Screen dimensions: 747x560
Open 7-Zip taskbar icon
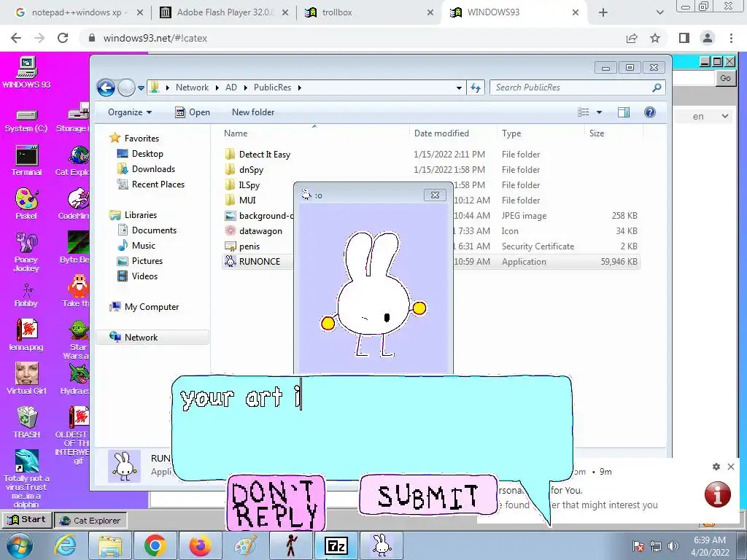(336, 545)
